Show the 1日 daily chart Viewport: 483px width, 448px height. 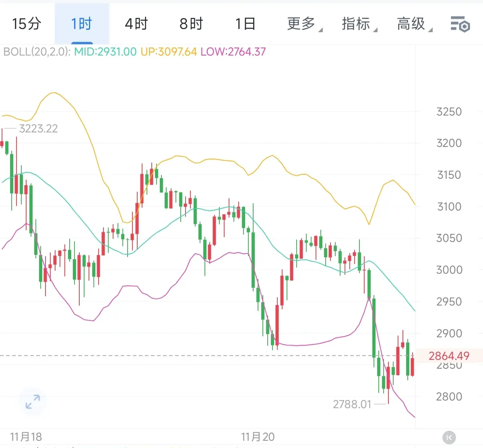246,24
